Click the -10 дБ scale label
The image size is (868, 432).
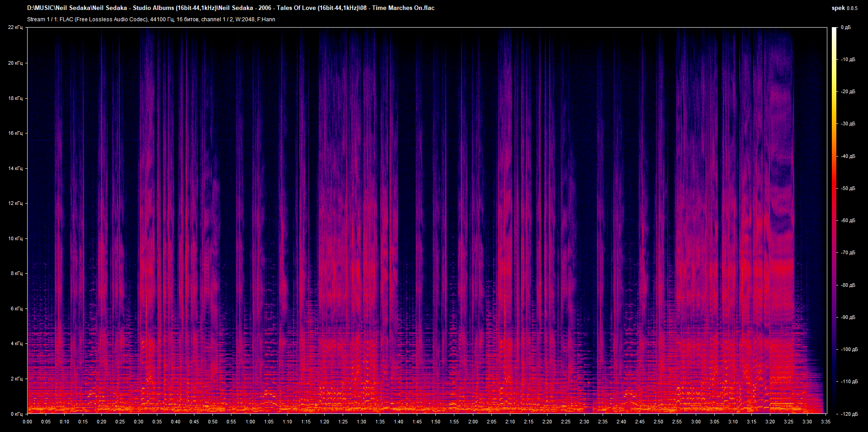[848, 60]
